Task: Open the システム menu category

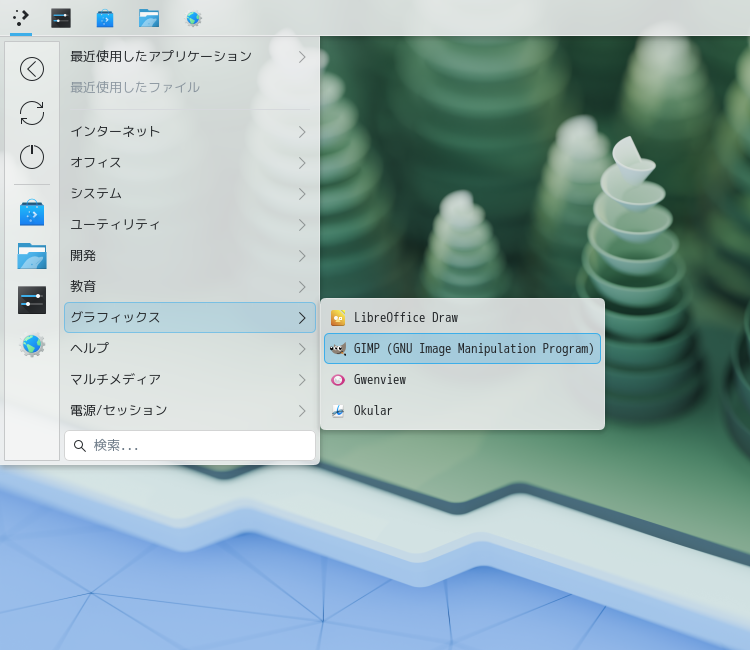Action: pyautogui.click(x=190, y=193)
